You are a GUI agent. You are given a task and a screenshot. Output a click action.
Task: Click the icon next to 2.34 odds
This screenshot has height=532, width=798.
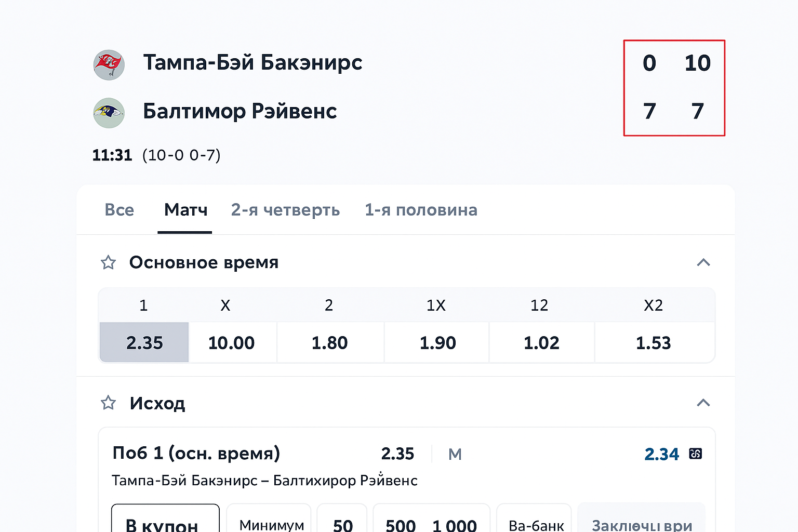[x=695, y=454]
